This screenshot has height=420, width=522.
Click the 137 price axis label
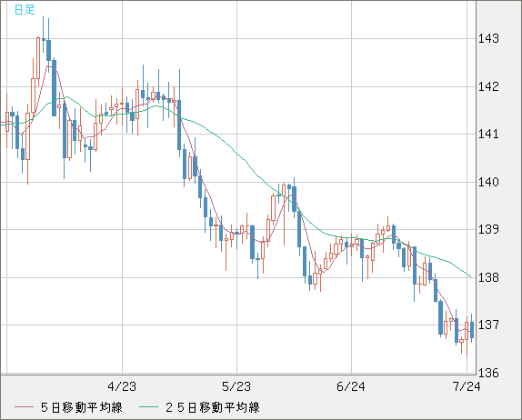coord(488,325)
